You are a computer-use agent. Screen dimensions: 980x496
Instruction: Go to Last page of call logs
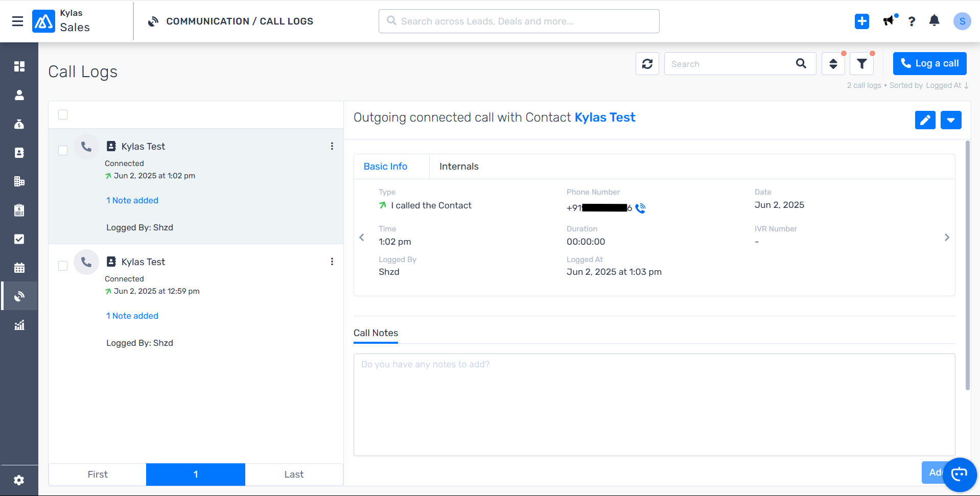click(x=294, y=475)
